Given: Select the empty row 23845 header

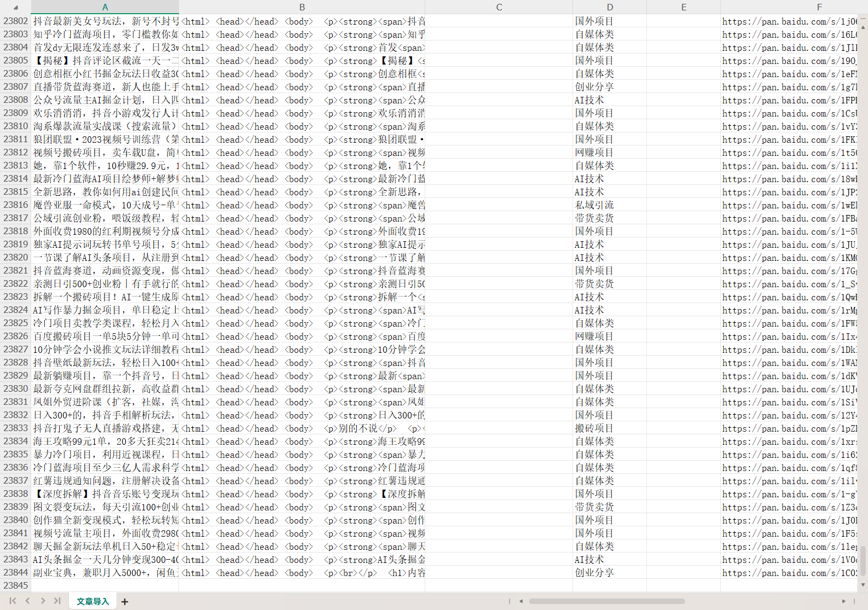Looking at the screenshot, I should point(15,585).
